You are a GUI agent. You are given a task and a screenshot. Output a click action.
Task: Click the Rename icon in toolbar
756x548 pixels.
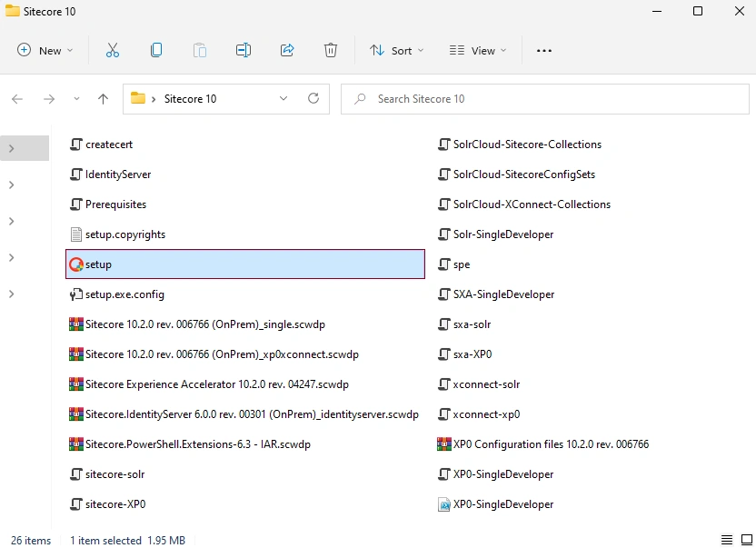pos(244,50)
